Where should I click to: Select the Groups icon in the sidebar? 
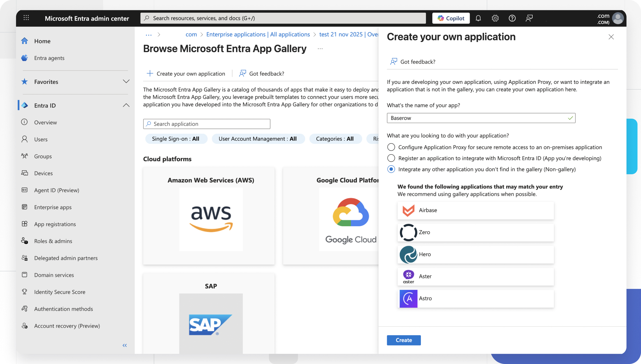pyautogui.click(x=25, y=156)
